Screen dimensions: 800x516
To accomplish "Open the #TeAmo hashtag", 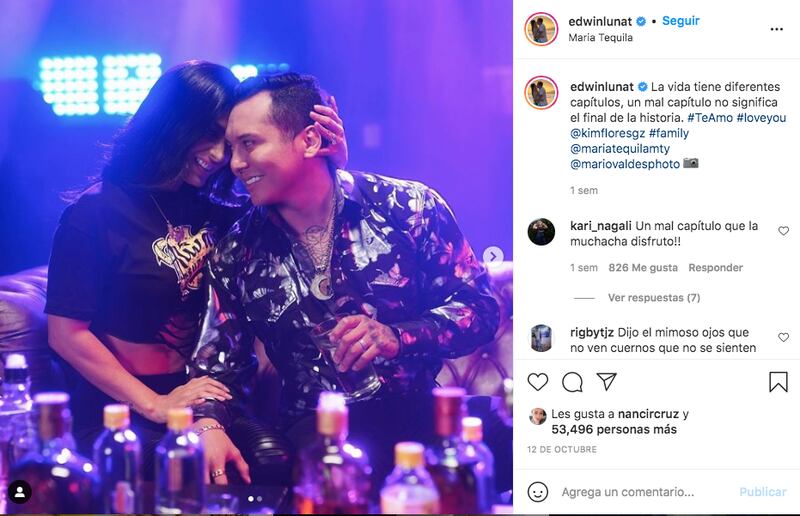I will tap(710, 117).
